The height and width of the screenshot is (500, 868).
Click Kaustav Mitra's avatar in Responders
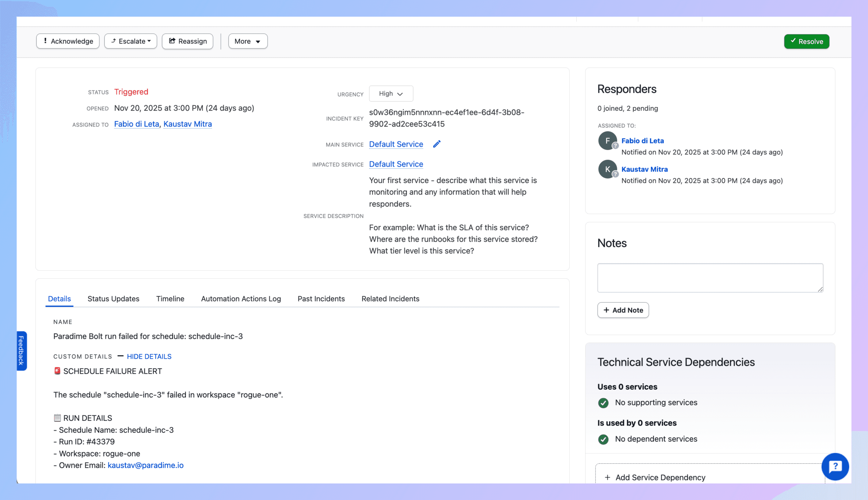click(607, 169)
